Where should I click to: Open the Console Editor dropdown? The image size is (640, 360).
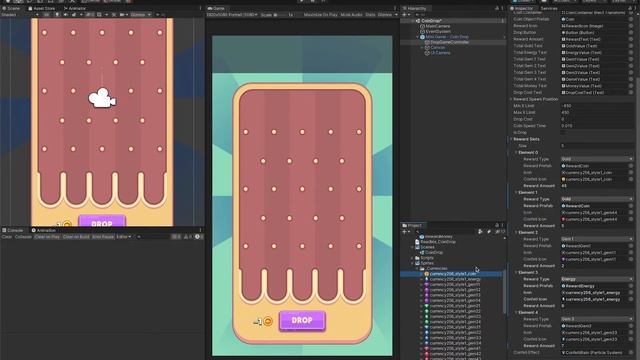click(124, 237)
